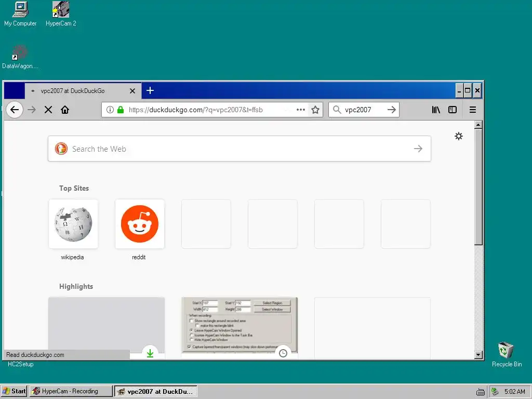
Task: Go back with the browser back arrow
Action: pos(15,110)
